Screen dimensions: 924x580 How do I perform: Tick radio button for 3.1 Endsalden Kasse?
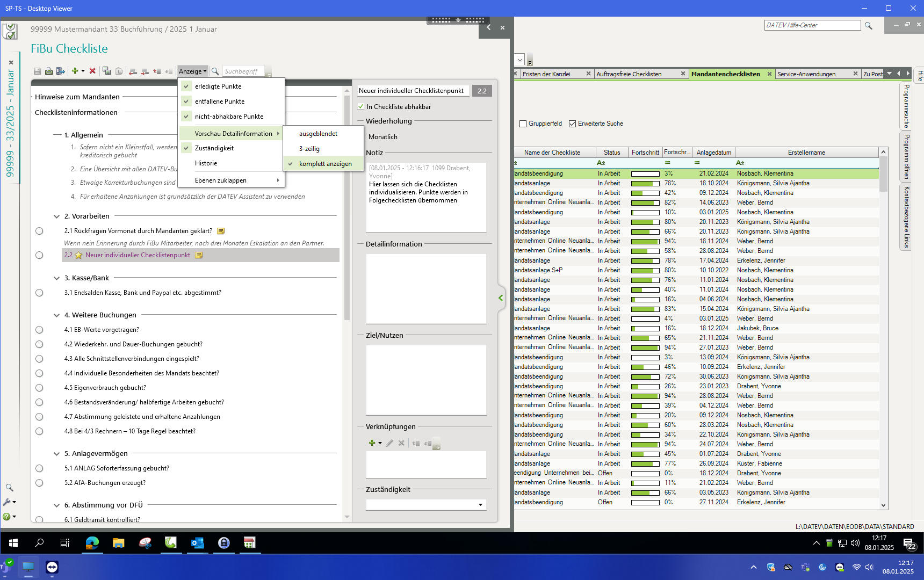pyautogui.click(x=39, y=293)
